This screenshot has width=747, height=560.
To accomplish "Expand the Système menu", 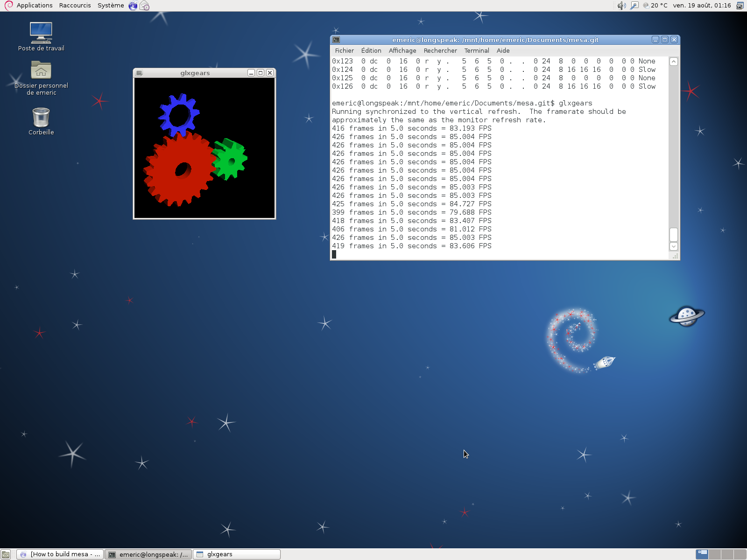I will 111,6.
